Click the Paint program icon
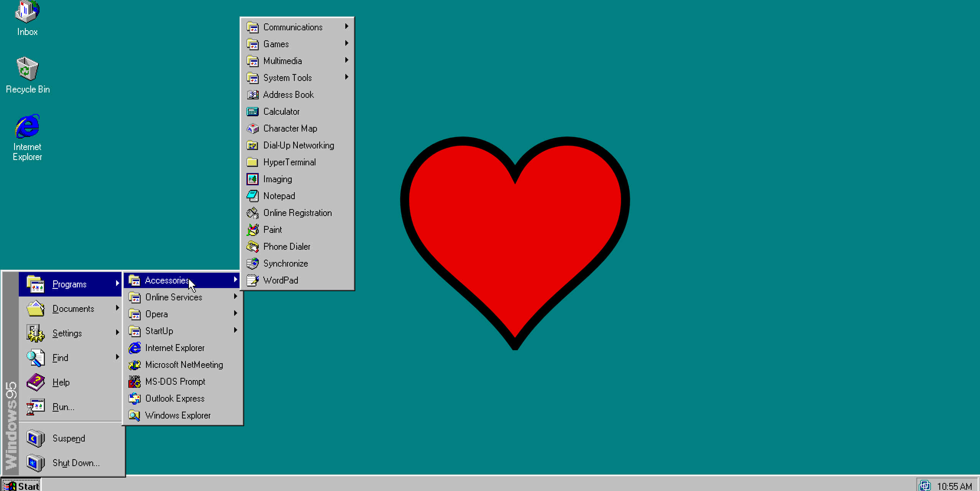Image resolution: width=980 pixels, height=491 pixels. (252, 230)
